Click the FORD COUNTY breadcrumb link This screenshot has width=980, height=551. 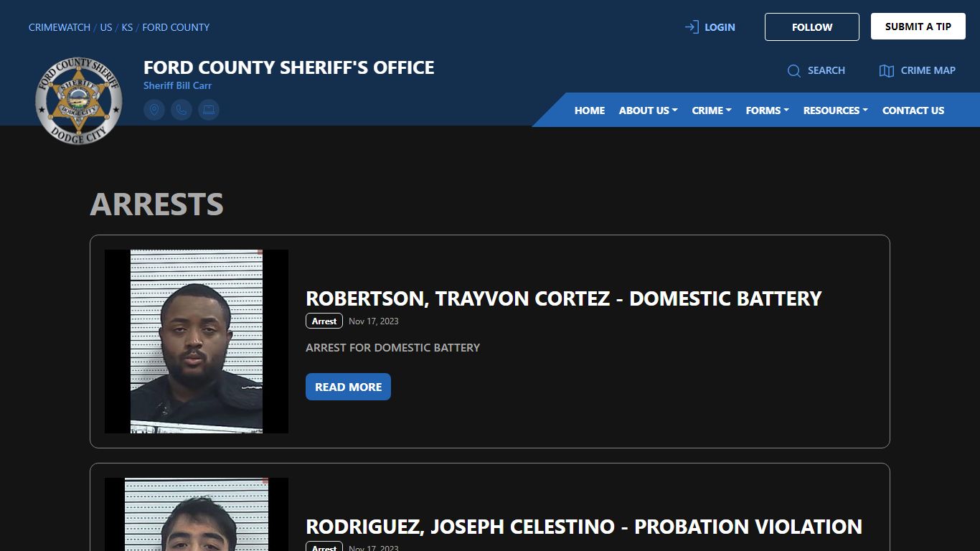[176, 27]
